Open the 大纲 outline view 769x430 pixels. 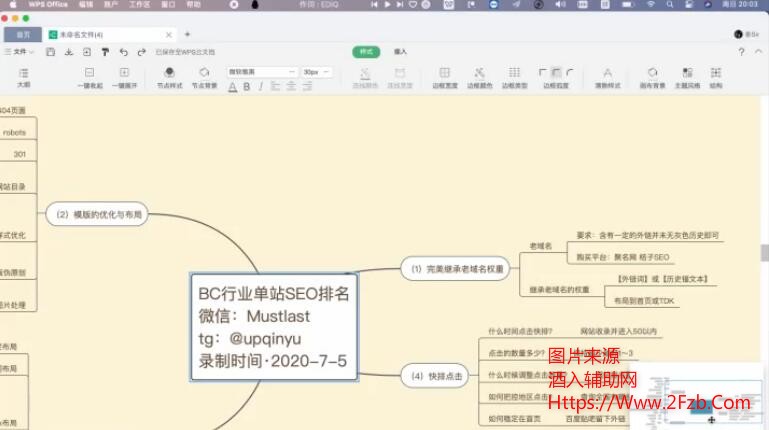coord(24,77)
